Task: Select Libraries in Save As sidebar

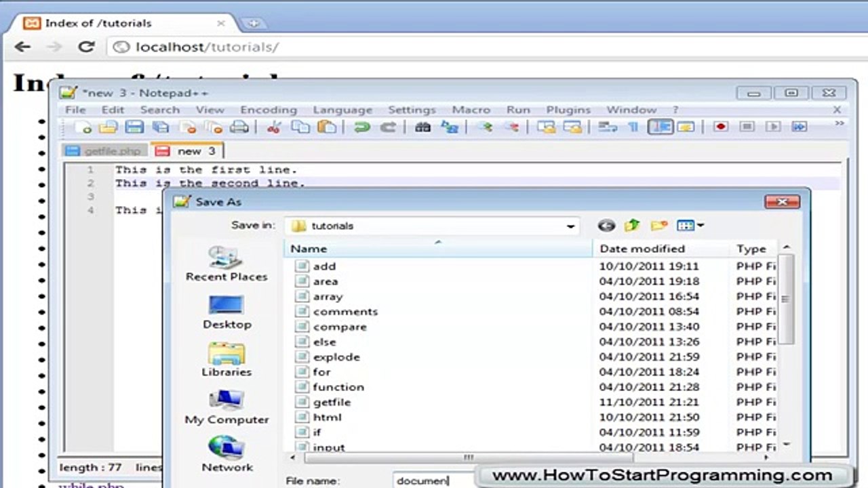Action: [x=226, y=360]
